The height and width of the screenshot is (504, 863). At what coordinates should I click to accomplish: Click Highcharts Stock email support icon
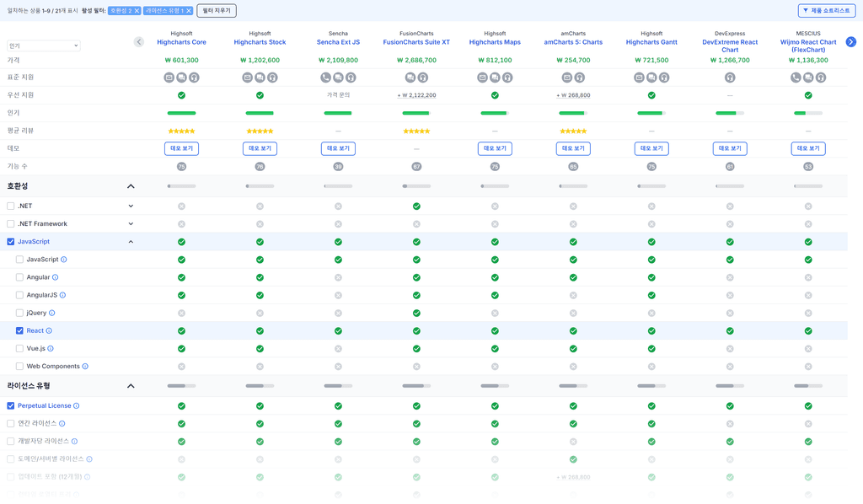pos(247,78)
